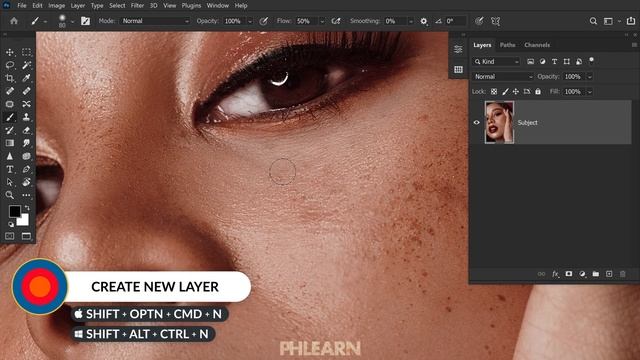Lock transparent pixels of the layer

(x=494, y=92)
